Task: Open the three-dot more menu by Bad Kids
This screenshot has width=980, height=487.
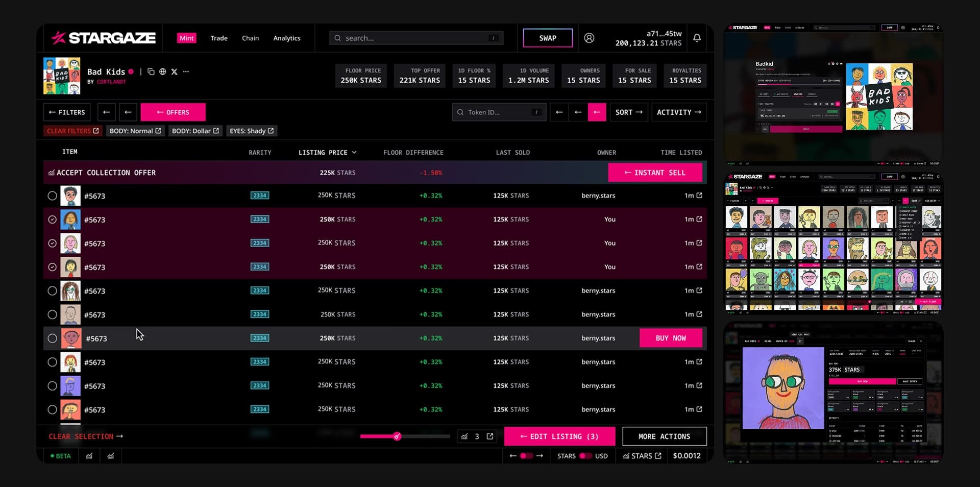Action: pyautogui.click(x=186, y=71)
